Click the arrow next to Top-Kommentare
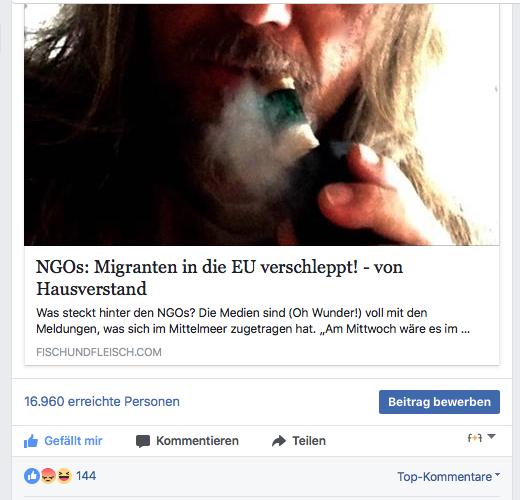The width and height of the screenshot is (520, 500). 498,474
